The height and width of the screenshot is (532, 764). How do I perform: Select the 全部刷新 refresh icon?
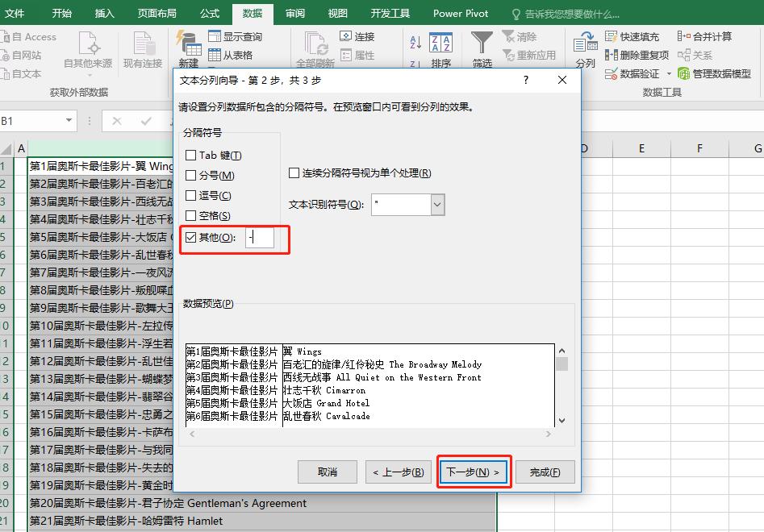315,44
